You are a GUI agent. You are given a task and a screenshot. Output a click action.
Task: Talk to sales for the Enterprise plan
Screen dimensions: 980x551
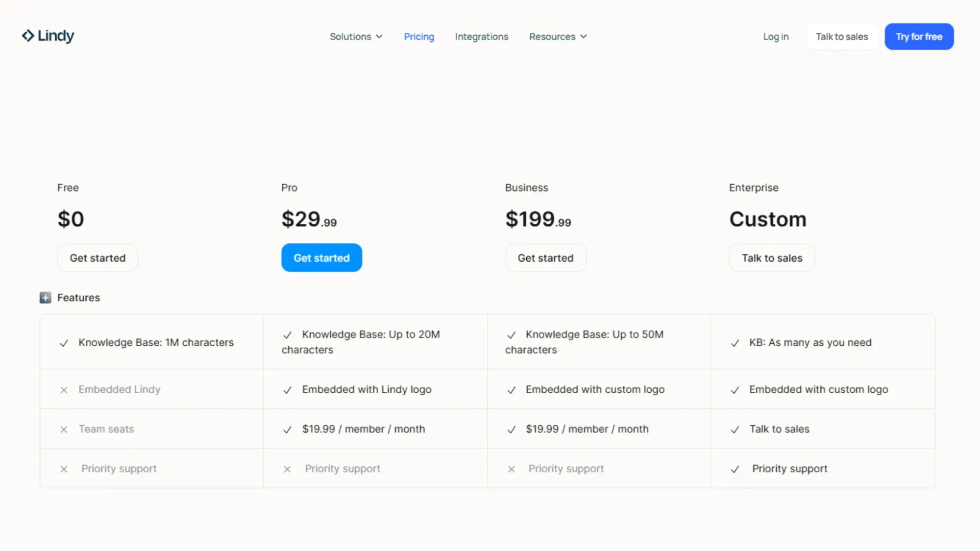pos(771,258)
